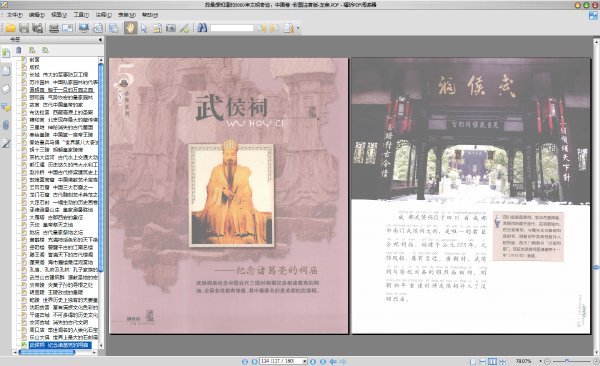Click first green bookmark expand icon

[x=32, y=50]
